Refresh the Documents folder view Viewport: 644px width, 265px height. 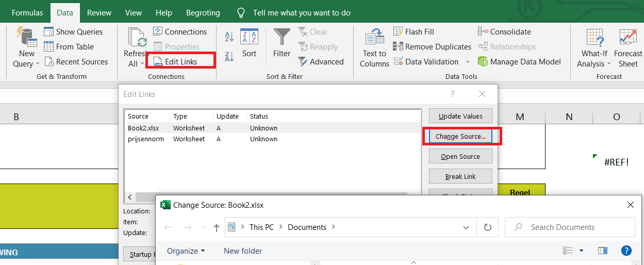click(x=487, y=227)
